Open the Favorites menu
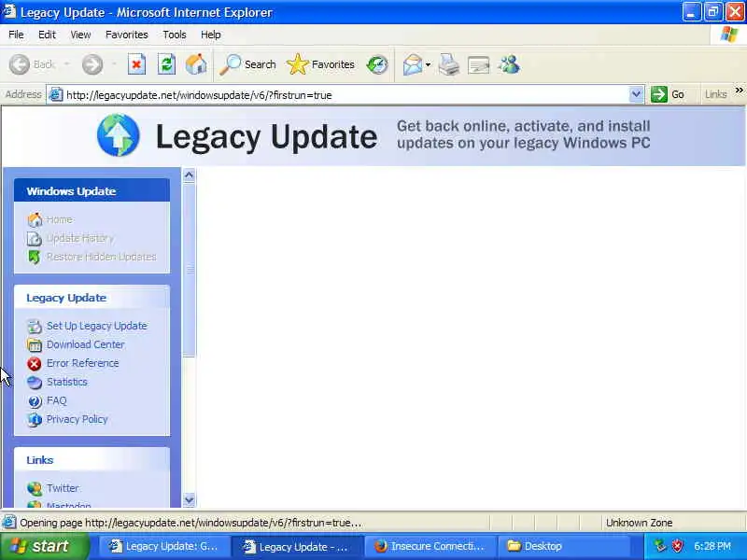This screenshot has width=747, height=560. (127, 35)
